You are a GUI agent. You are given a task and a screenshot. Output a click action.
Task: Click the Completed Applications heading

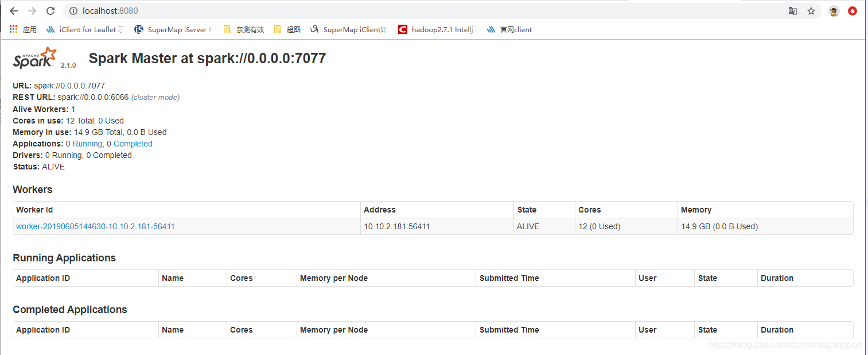70,310
